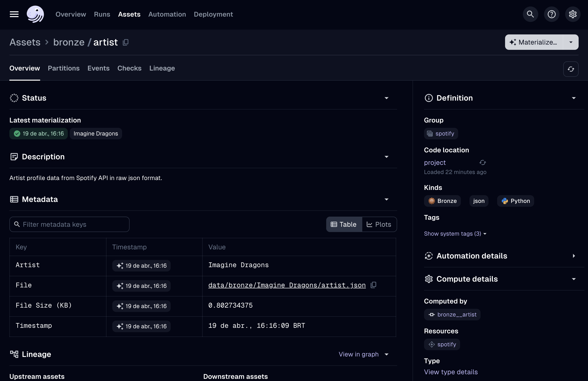Open settings gear in top bar

click(x=572, y=14)
